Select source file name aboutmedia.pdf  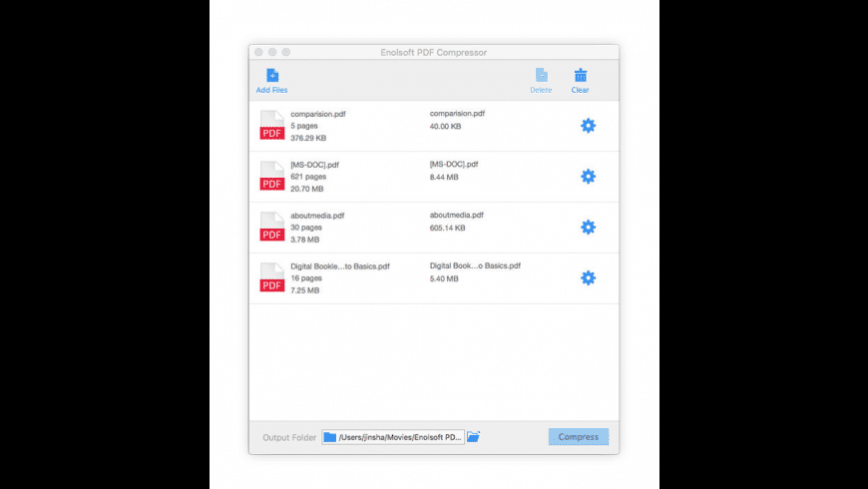(317, 216)
